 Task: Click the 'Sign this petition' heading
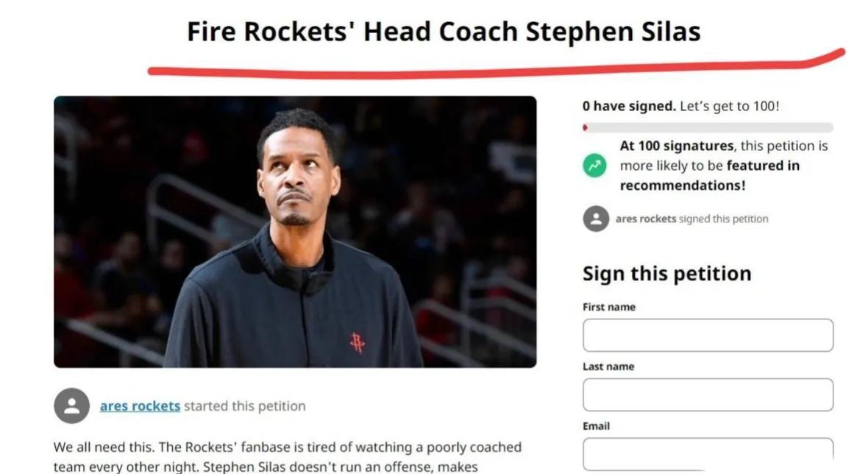[667, 274]
